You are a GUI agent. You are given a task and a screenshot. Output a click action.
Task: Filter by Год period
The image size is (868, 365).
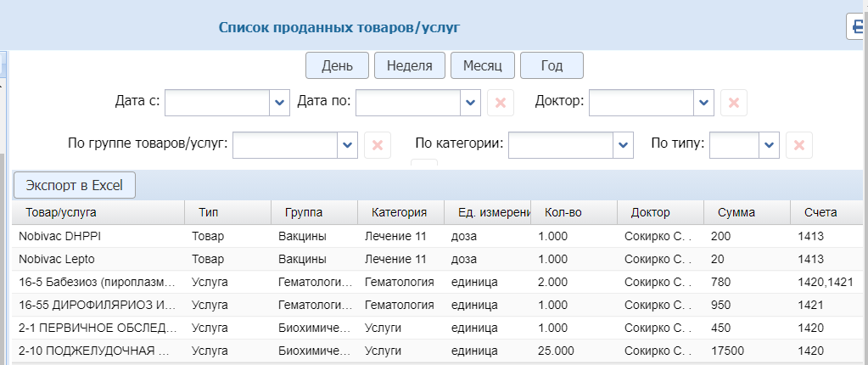[552, 65]
